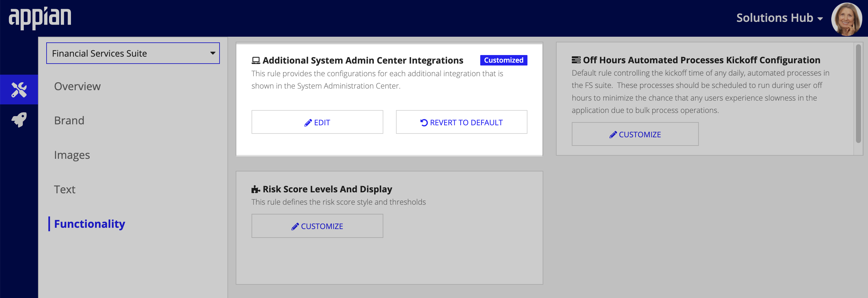Select the Functionality section
The image size is (868, 298).
tap(89, 224)
